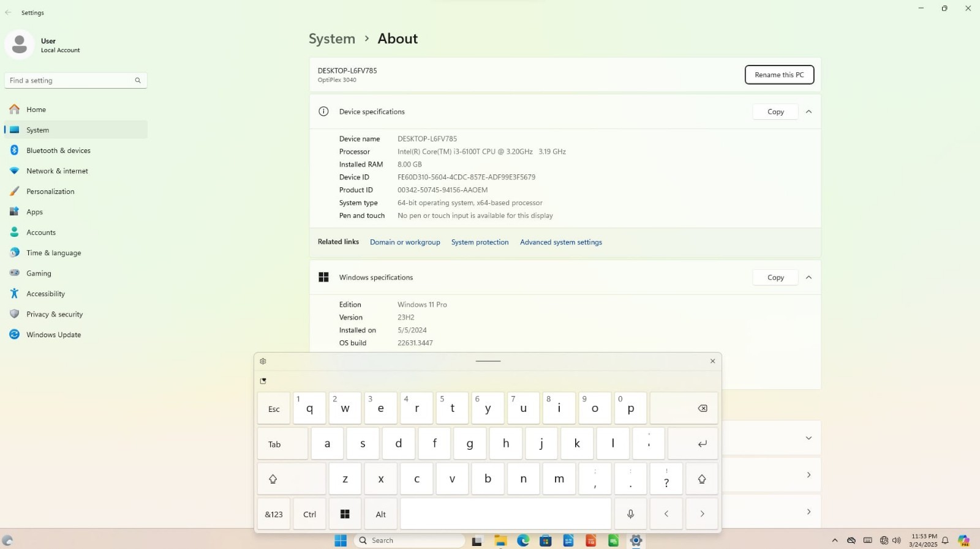The width and height of the screenshot is (980, 549).
Task: Switch keyboard to &123 symbols layout
Action: [x=274, y=514]
